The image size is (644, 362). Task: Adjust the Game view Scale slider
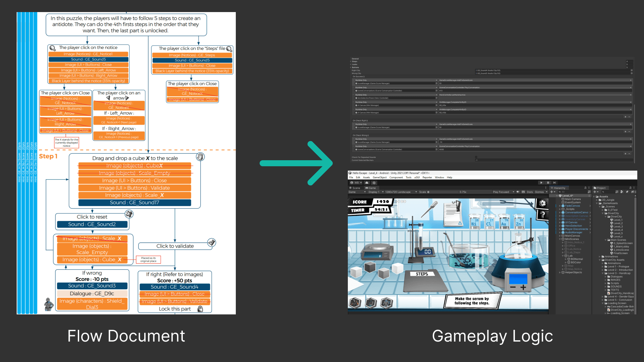(x=443, y=192)
